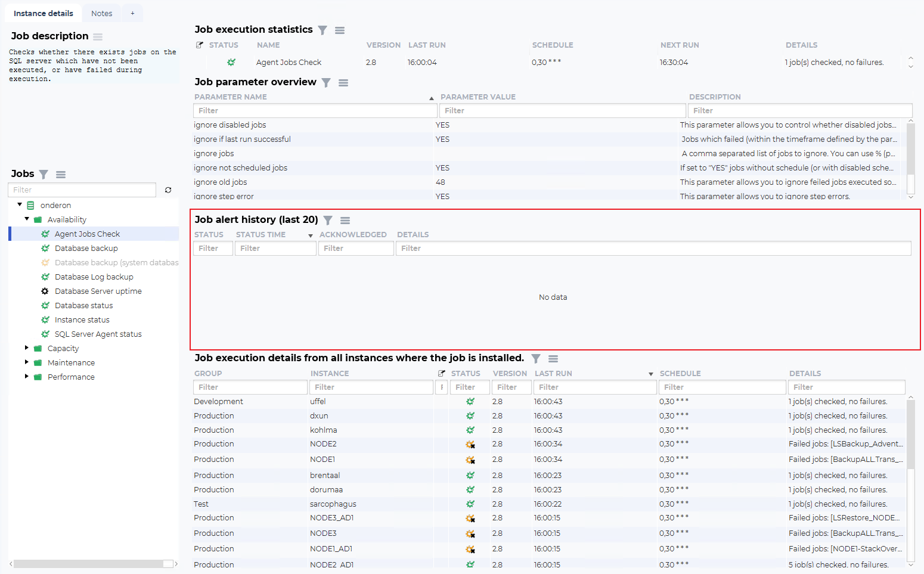Click the filter funnel icon next to Jobs
Viewport: 924px width, 574px height.
[44, 175]
